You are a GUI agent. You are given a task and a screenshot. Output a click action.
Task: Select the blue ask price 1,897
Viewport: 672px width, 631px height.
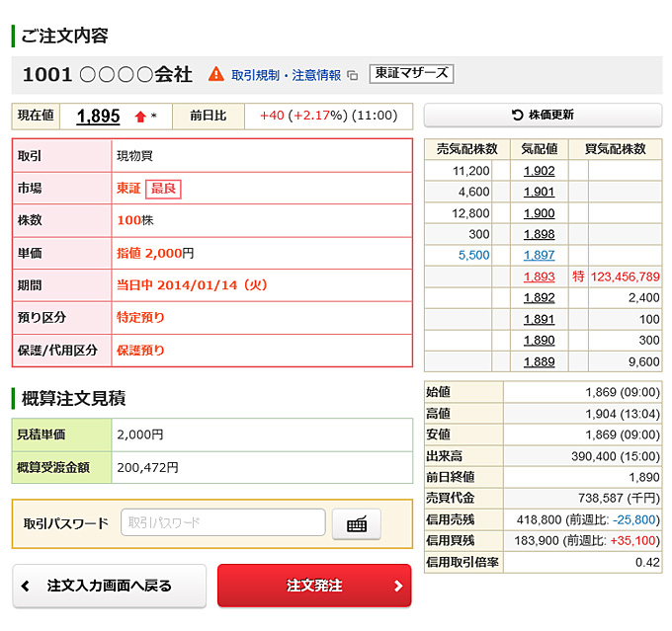click(x=540, y=256)
